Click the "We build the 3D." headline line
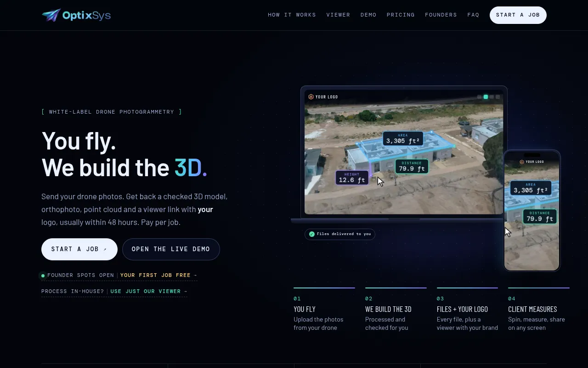 coord(124,167)
